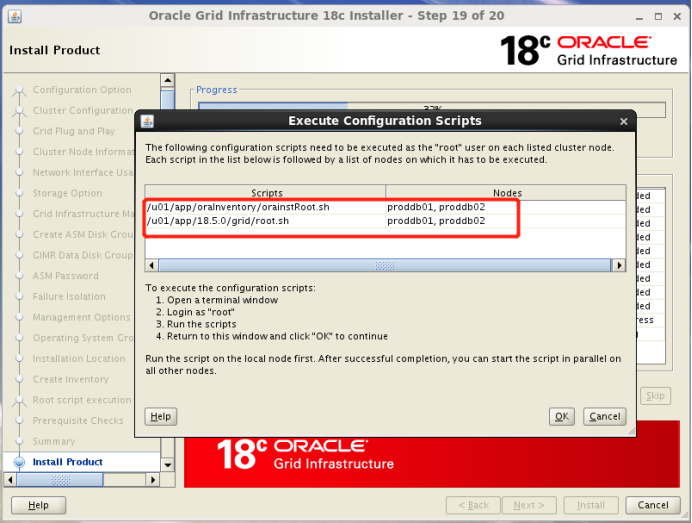Click the Java icon in dialog title bar

point(147,120)
